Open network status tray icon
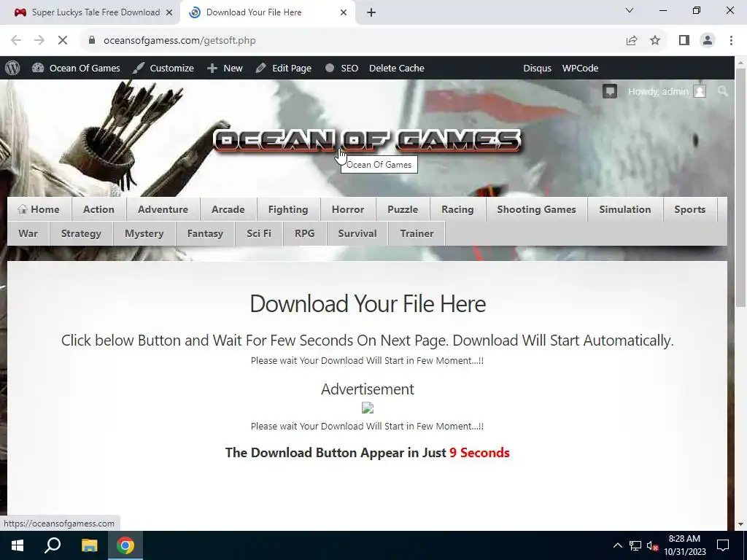The image size is (747, 560). 635,545
